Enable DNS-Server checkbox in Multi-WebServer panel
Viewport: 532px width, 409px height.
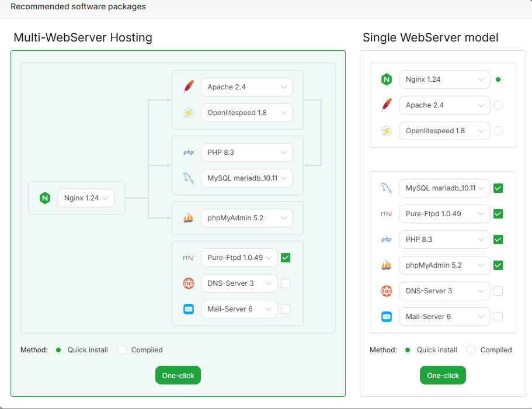pyautogui.click(x=286, y=283)
